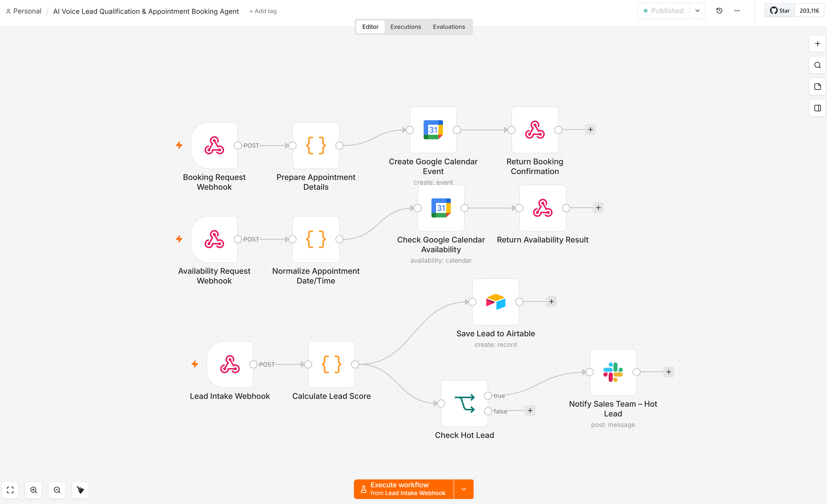The width and height of the screenshot is (827, 504).
Task: Open the three-dots workflow options menu
Action: [x=737, y=11]
